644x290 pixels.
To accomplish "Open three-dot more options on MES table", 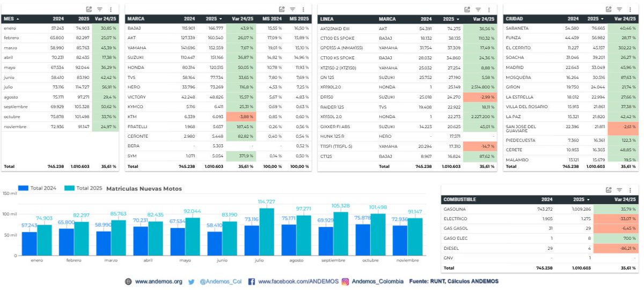I will coord(111,9).
